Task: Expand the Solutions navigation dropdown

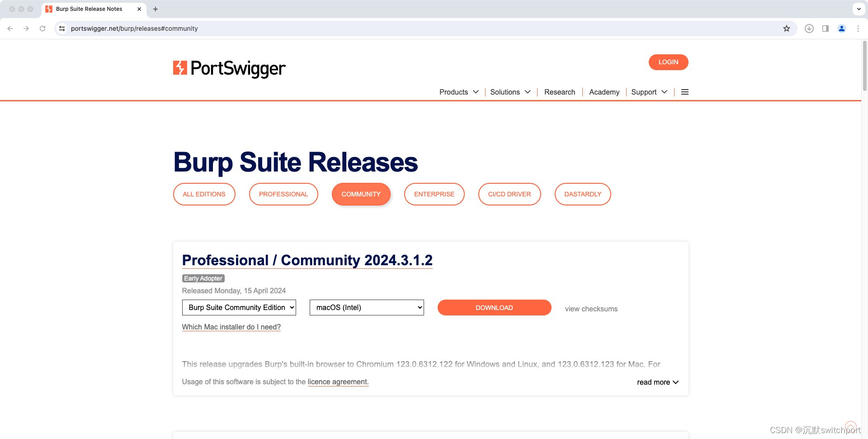Action: pos(510,92)
